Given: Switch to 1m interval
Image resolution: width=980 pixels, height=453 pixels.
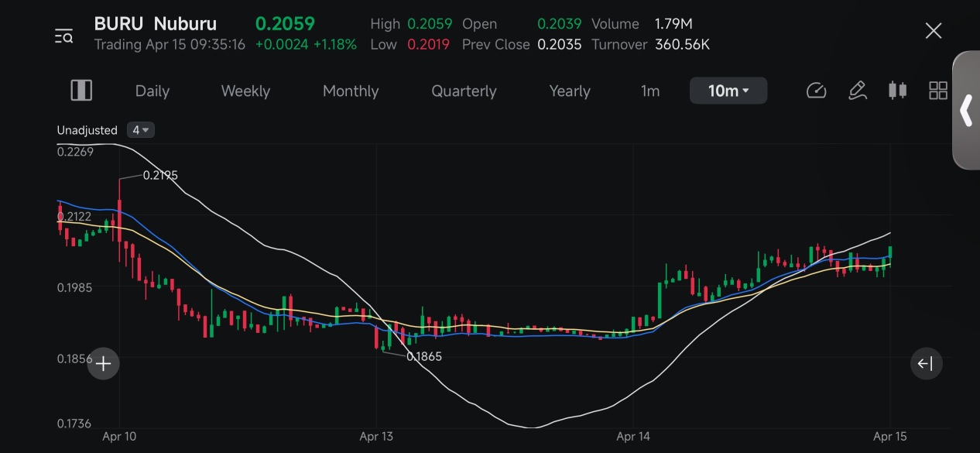Looking at the screenshot, I should (650, 91).
